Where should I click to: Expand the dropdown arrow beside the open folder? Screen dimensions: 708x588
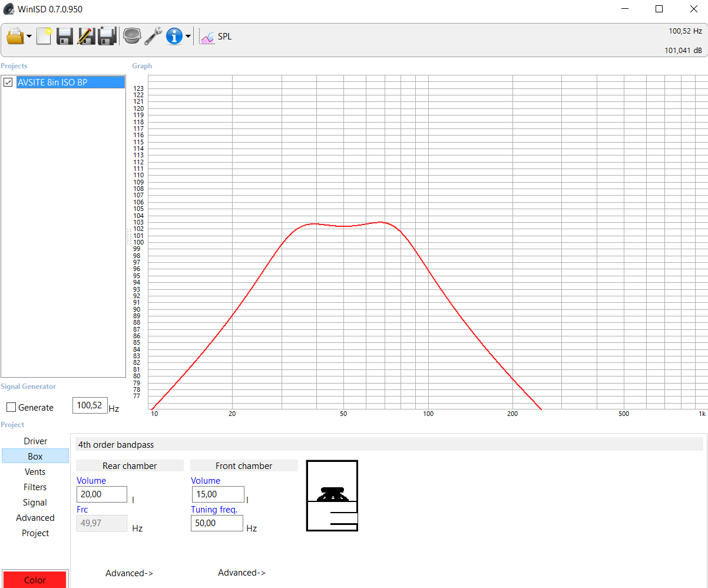point(29,37)
